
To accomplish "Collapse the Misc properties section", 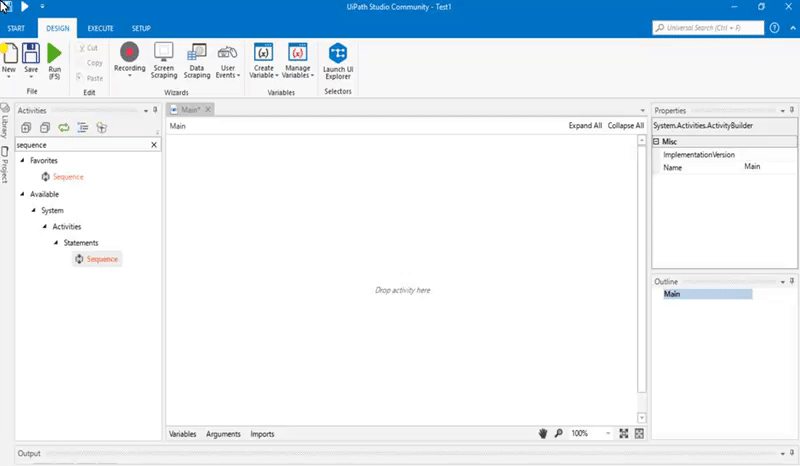I will pos(657,141).
